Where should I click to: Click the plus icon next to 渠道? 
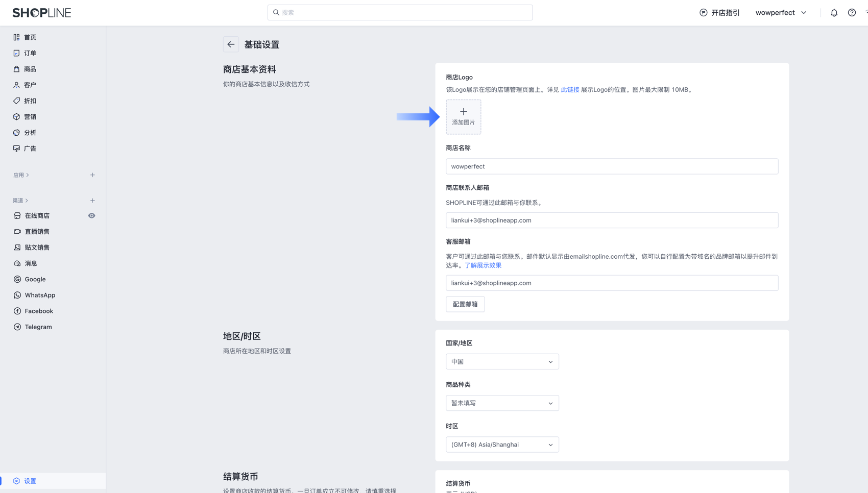(x=92, y=201)
